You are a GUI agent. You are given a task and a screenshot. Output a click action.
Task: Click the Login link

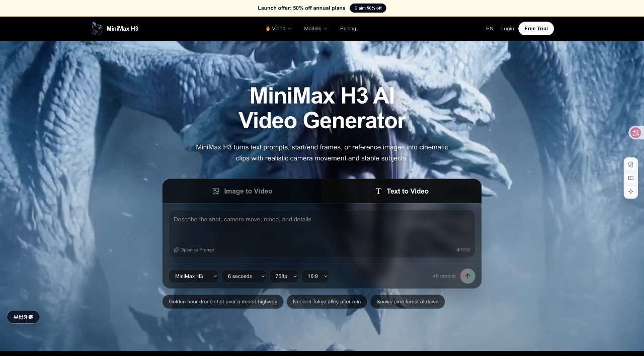point(508,29)
